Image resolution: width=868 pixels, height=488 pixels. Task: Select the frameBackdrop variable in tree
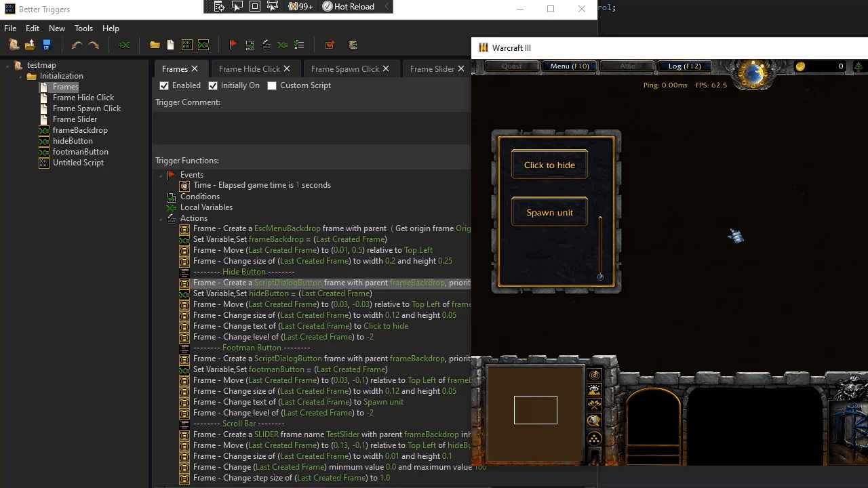(x=80, y=130)
